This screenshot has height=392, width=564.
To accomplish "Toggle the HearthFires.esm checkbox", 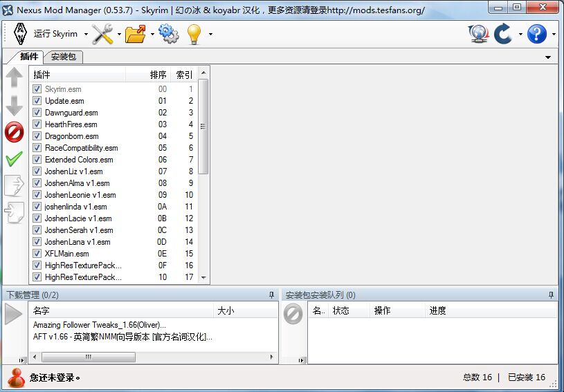I will tap(37, 124).
